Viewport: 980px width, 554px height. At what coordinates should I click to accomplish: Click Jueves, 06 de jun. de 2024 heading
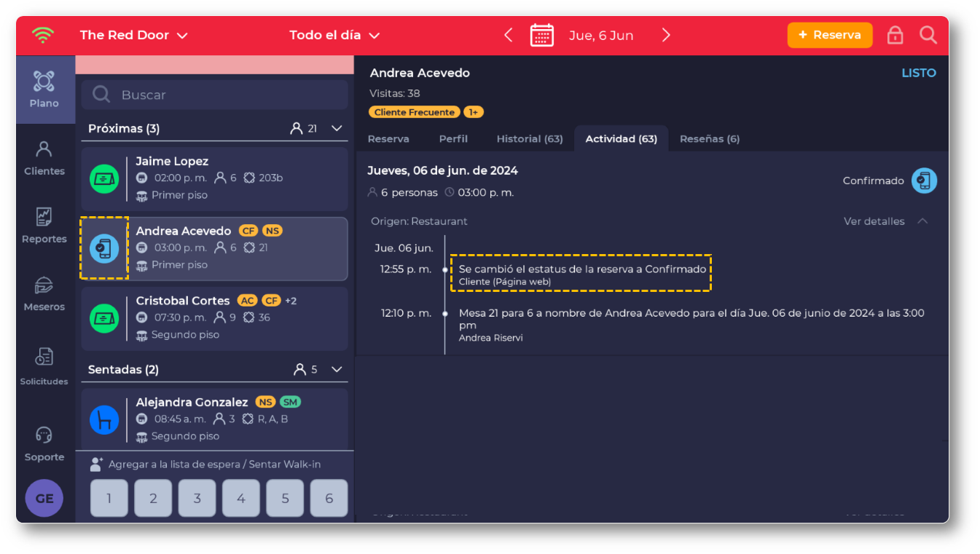pos(442,170)
